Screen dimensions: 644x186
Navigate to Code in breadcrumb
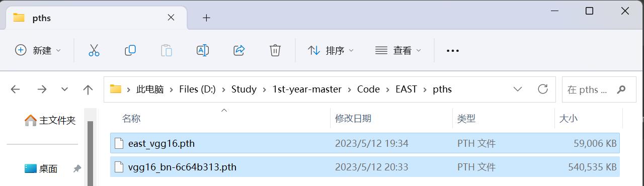click(368, 89)
